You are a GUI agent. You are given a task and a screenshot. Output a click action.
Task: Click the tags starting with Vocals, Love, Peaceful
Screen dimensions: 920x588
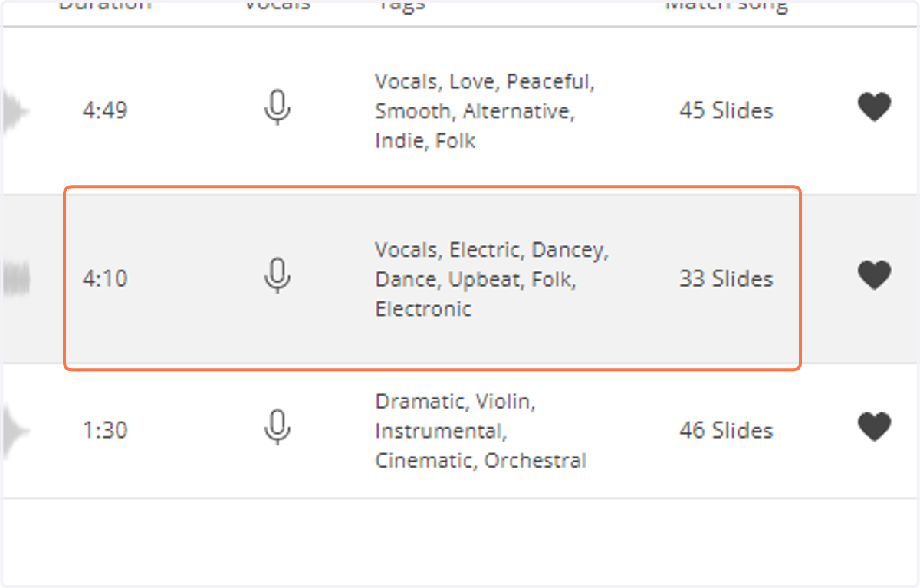click(x=485, y=111)
